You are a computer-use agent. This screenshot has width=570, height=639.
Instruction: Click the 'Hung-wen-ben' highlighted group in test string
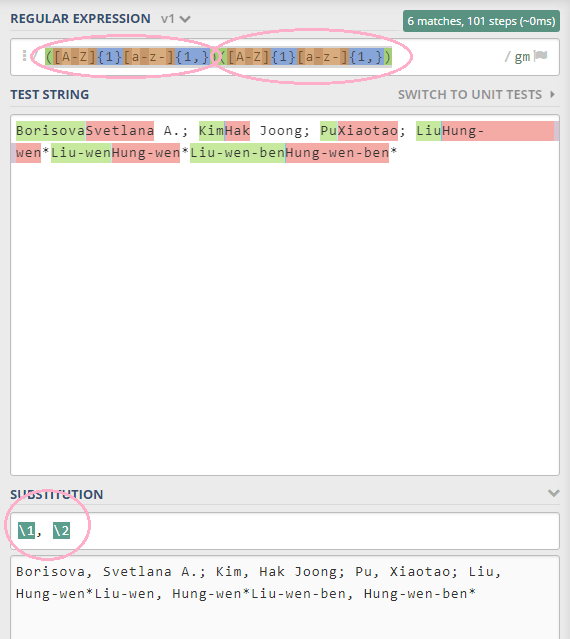tap(337, 153)
